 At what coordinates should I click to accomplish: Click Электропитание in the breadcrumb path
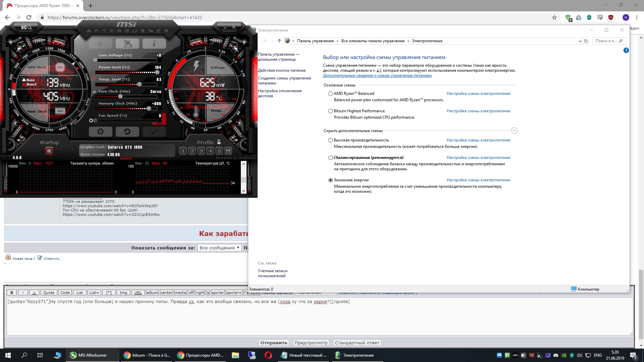point(427,41)
